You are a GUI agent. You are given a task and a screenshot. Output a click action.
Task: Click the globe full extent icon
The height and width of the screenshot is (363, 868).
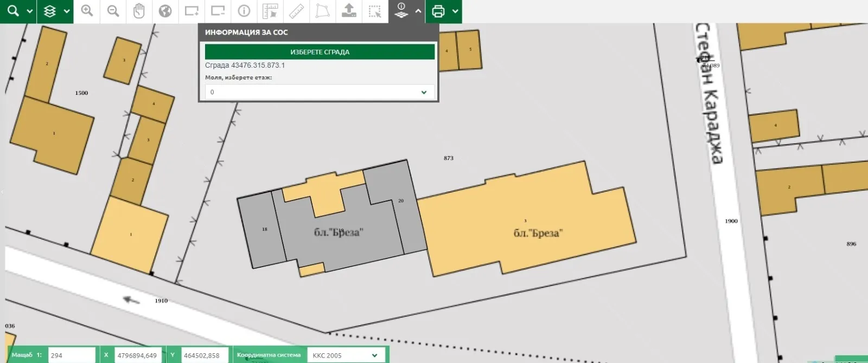point(165,11)
